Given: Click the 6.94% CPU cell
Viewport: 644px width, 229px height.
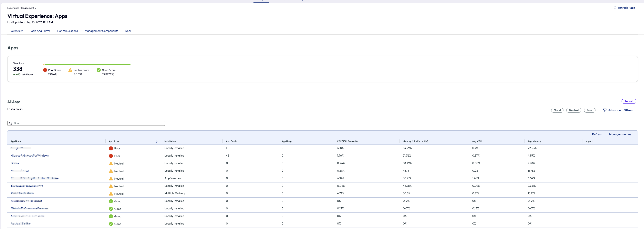Looking at the screenshot, I should pyautogui.click(x=341, y=178).
